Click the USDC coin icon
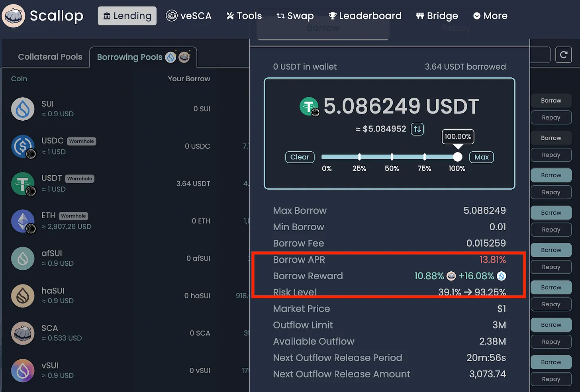Viewport: 580px width, 392px height. (x=23, y=146)
